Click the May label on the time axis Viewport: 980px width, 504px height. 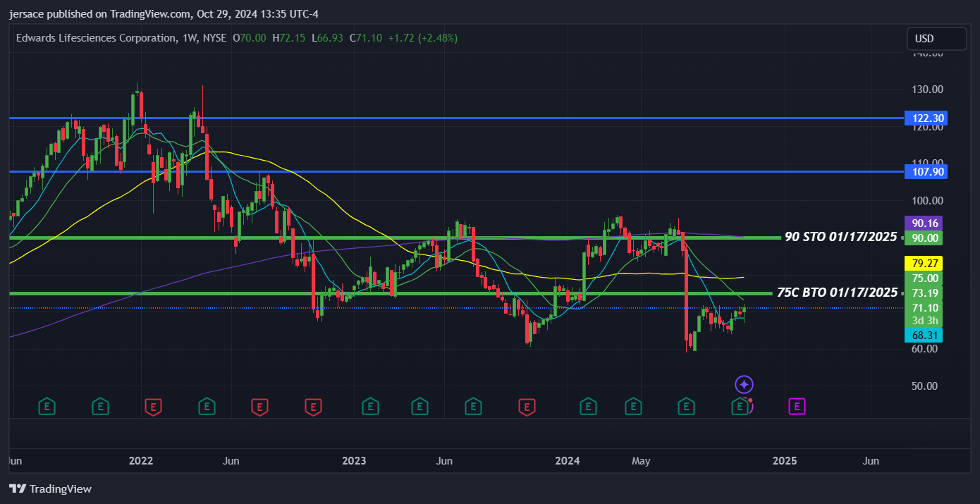[641, 461]
